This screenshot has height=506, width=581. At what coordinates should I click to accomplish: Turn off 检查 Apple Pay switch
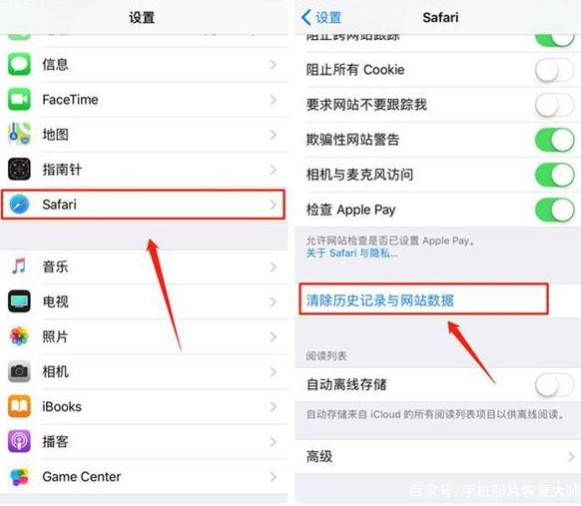(x=554, y=210)
